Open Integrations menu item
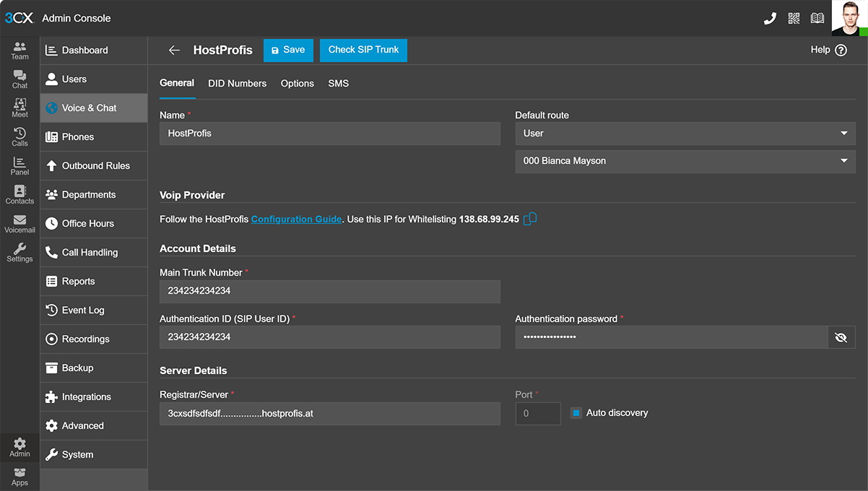Image resolution: width=868 pixels, height=491 pixels. [94, 397]
